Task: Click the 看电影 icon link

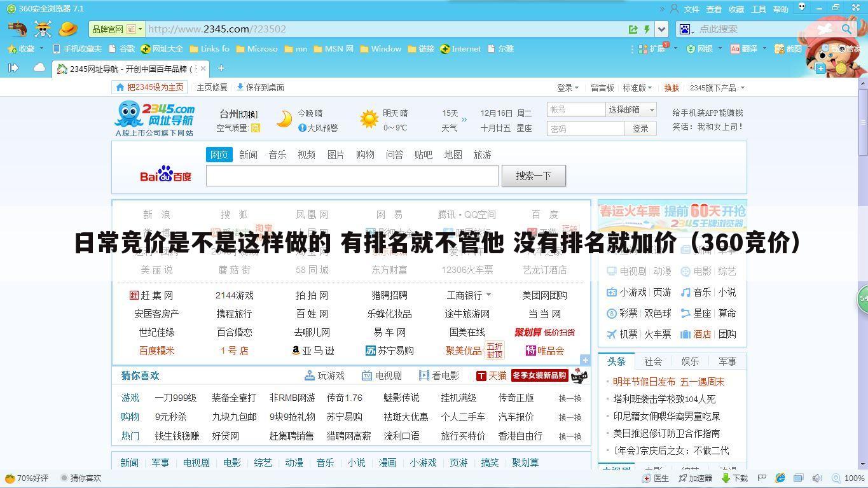Action: tap(439, 376)
